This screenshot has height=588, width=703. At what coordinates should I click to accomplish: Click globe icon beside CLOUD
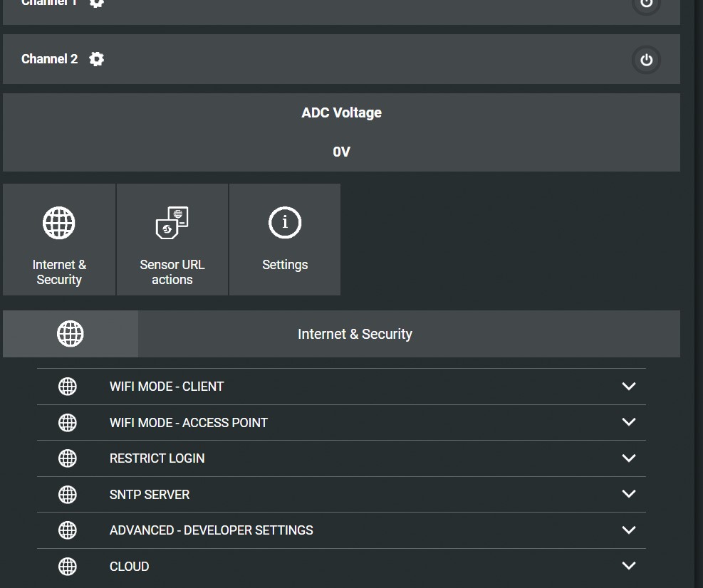coord(68,567)
